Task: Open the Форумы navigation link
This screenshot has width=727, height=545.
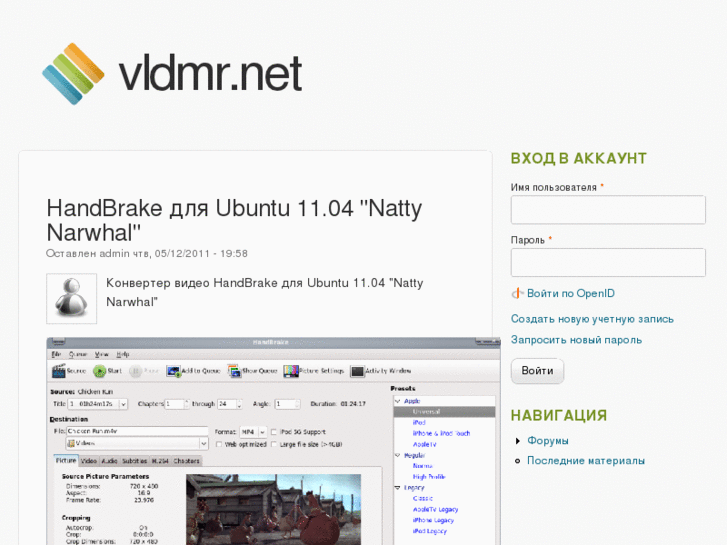Action: coord(548,441)
